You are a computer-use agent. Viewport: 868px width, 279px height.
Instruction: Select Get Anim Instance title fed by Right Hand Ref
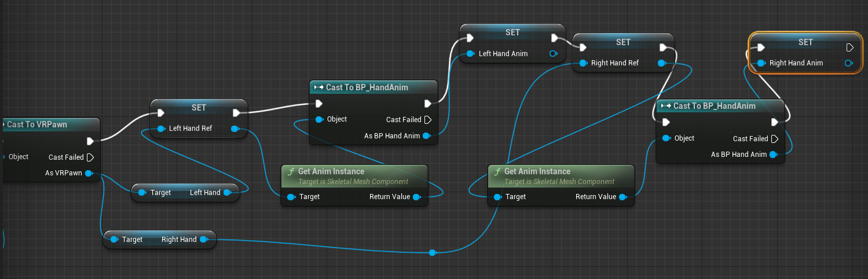537,171
